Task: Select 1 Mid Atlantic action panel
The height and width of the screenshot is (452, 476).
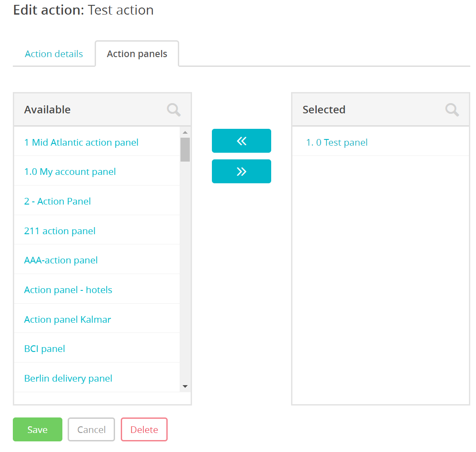Action: [81, 143]
